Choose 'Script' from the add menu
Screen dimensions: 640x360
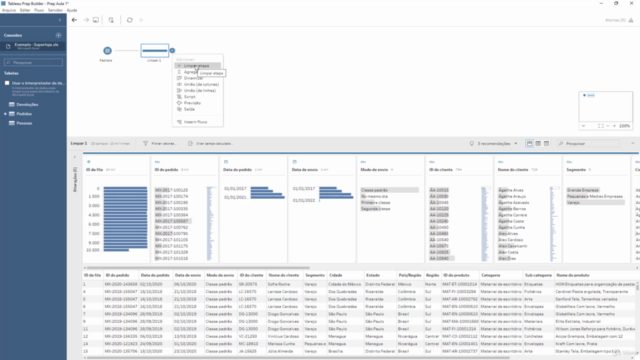click(x=198, y=97)
